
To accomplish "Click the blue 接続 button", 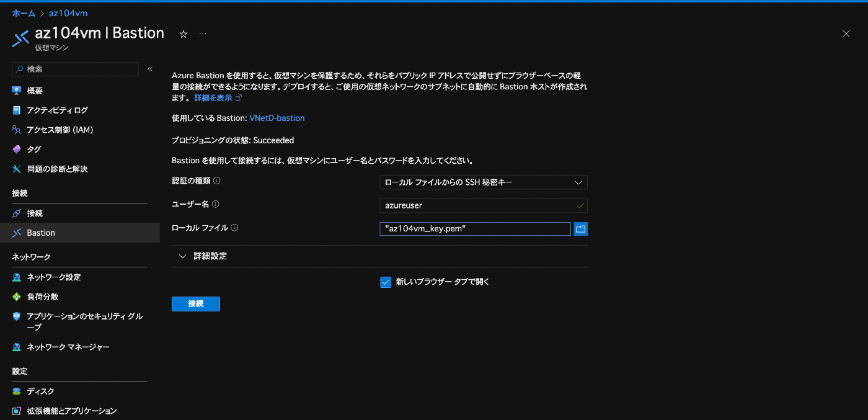I will tap(196, 304).
